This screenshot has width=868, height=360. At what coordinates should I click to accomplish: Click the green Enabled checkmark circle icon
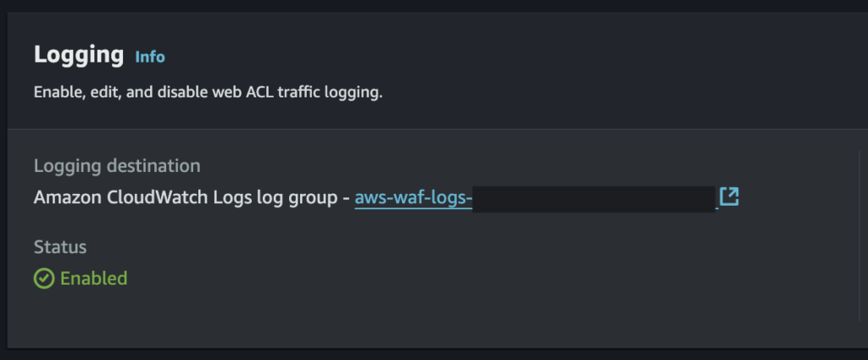(x=43, y=279)
